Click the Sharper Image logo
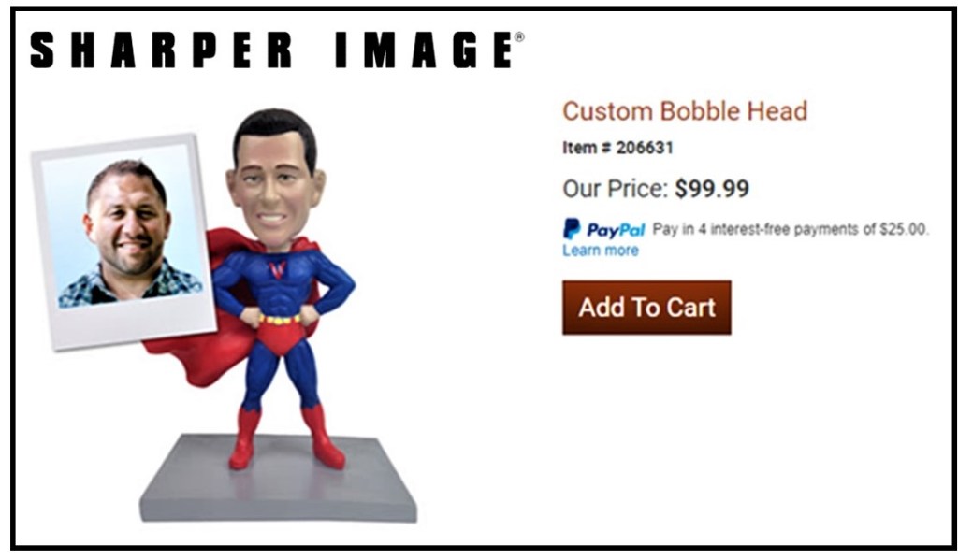The image size is (958, 560). (x=276, y=50)
